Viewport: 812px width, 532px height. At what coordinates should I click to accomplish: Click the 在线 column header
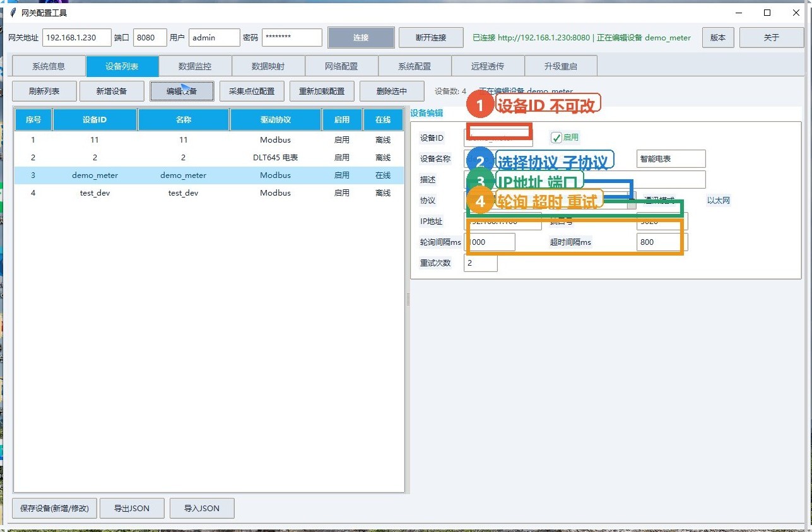point(383,120)
